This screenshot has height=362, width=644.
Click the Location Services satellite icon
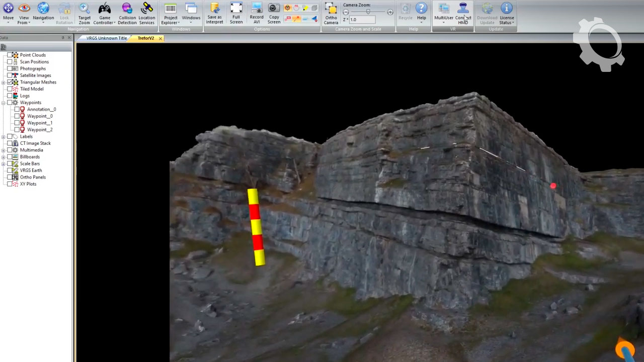(147, 9)
